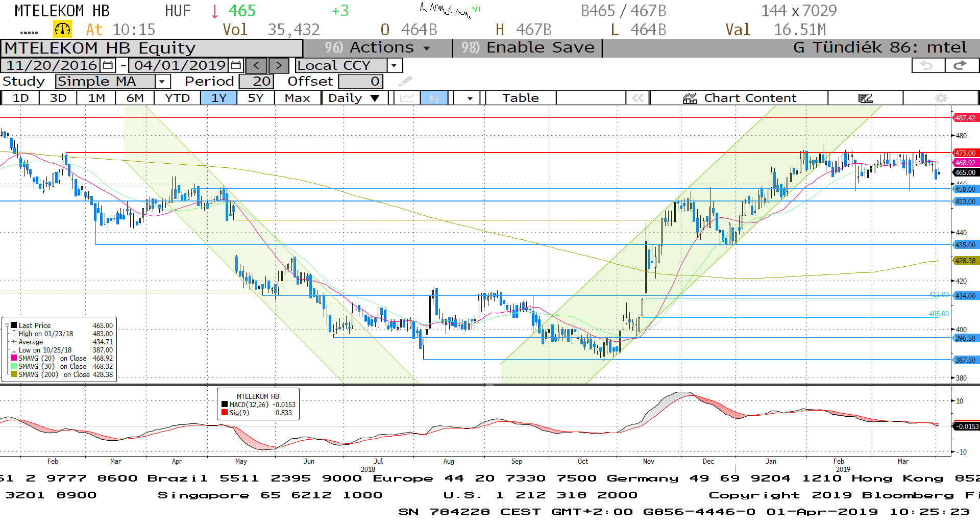
Task: Open the Simple MA study dropdown
Action: pos(162,81)
